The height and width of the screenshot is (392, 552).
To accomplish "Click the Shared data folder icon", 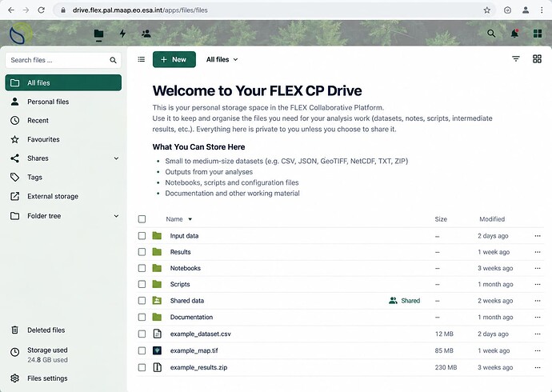I will click(157, 301).
